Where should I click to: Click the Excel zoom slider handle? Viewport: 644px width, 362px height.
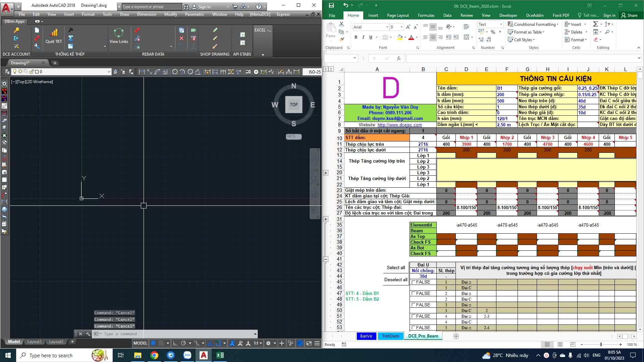[601, 345]
